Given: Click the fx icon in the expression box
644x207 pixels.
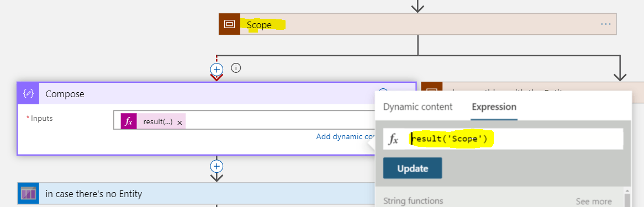Looking at the screenshot, I should 393,140.
